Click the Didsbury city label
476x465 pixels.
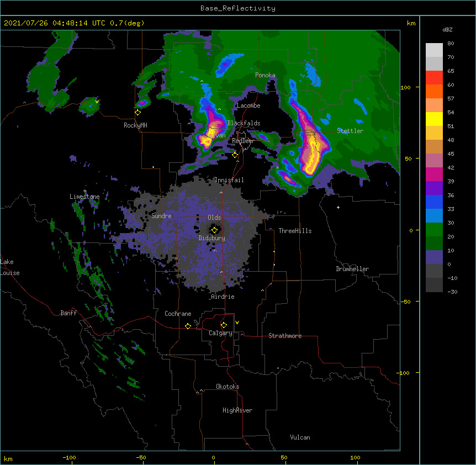[x=212, y=238]
